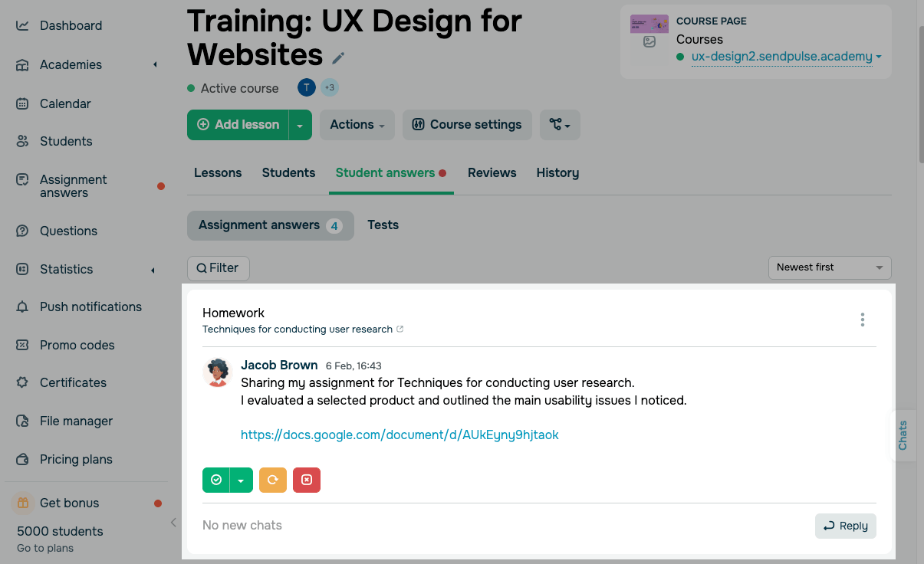Expand dropdown arrow next to Add lesson
924x564 pixels.
pos(300,125)
